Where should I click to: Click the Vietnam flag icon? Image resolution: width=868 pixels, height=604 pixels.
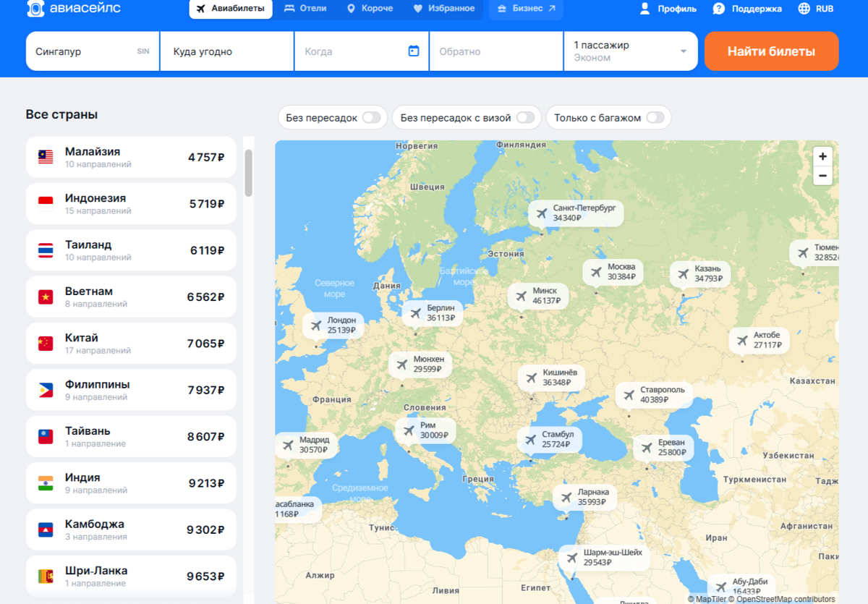(46, 297)
